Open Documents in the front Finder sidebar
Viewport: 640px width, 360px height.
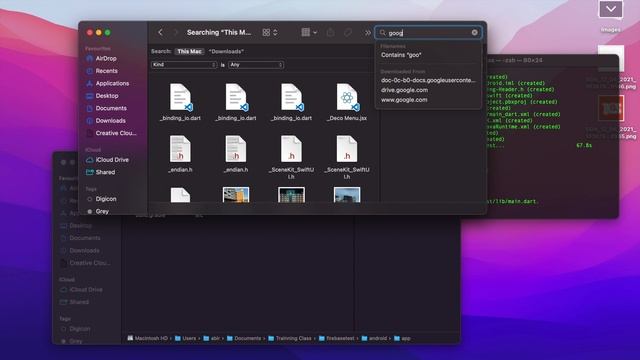coord(111,108)
